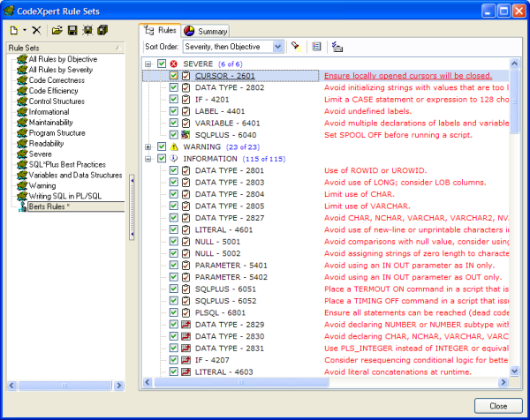
Task: Click the red SEVERE error icon
Action: click(174, 64)
